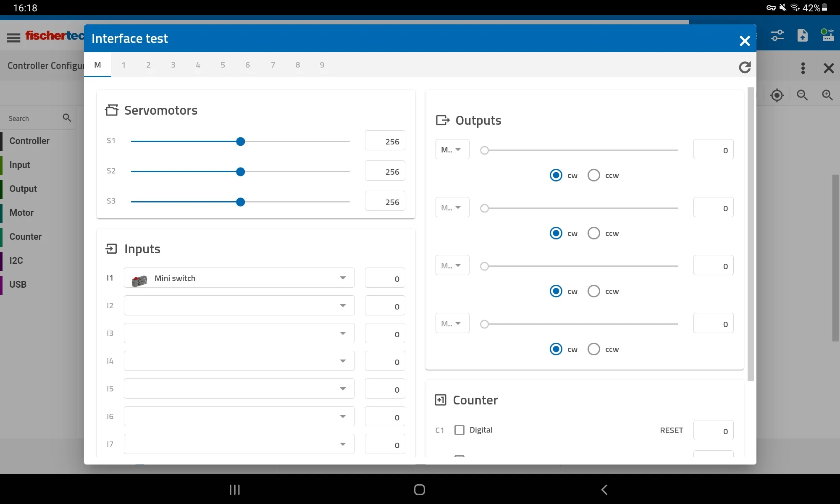Open the three-dot more options menu
840x504 pixels.
click(x=803, y=68)
